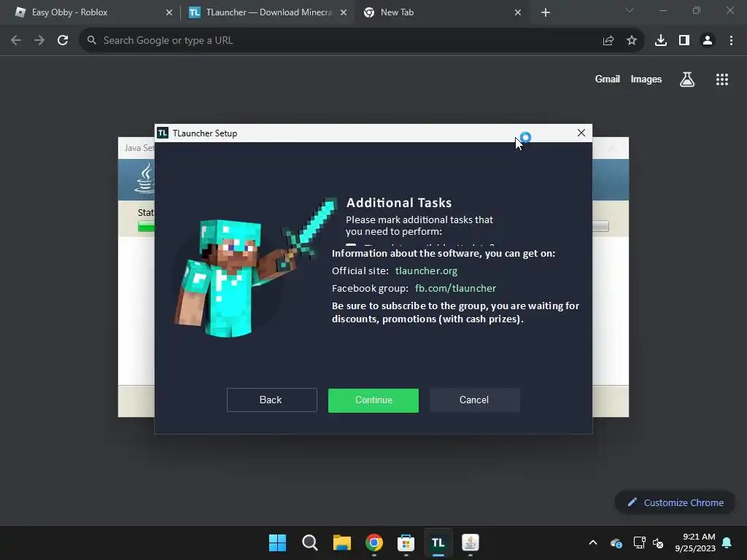The width and height of the screenshot is (747, 560).
Task: Open File Explorer from taskbar
Action: pos(341,542)
